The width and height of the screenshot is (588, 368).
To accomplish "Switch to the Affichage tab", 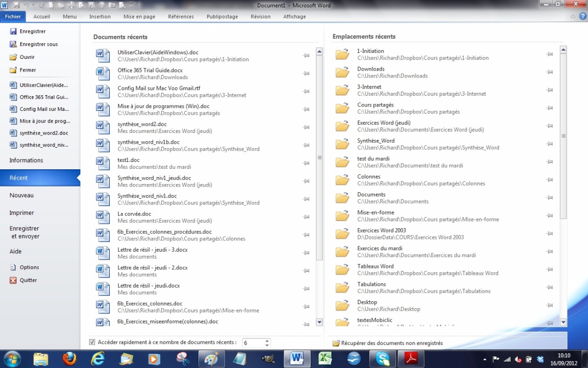I will (x=294, y=16).
